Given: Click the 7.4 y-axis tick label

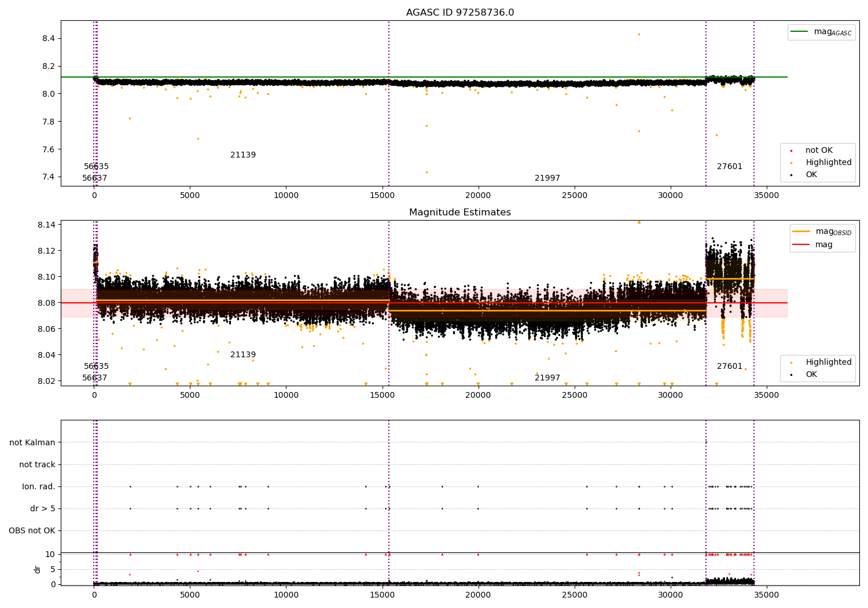Looking at the screenshot, I should tap(49, 177).
